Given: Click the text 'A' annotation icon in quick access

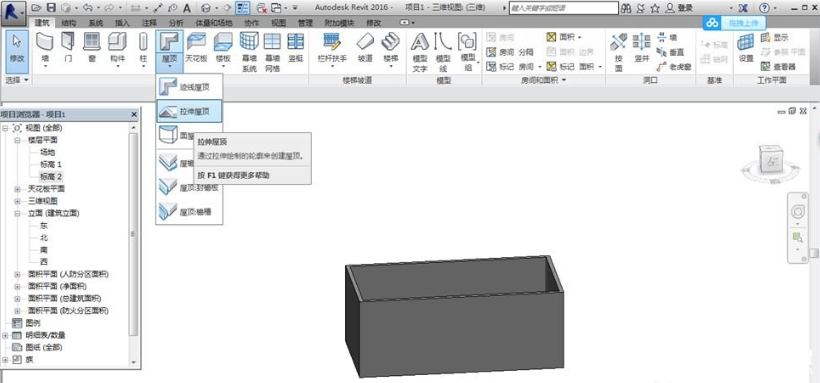Looking at the screenshot, I should coord(187,8).
